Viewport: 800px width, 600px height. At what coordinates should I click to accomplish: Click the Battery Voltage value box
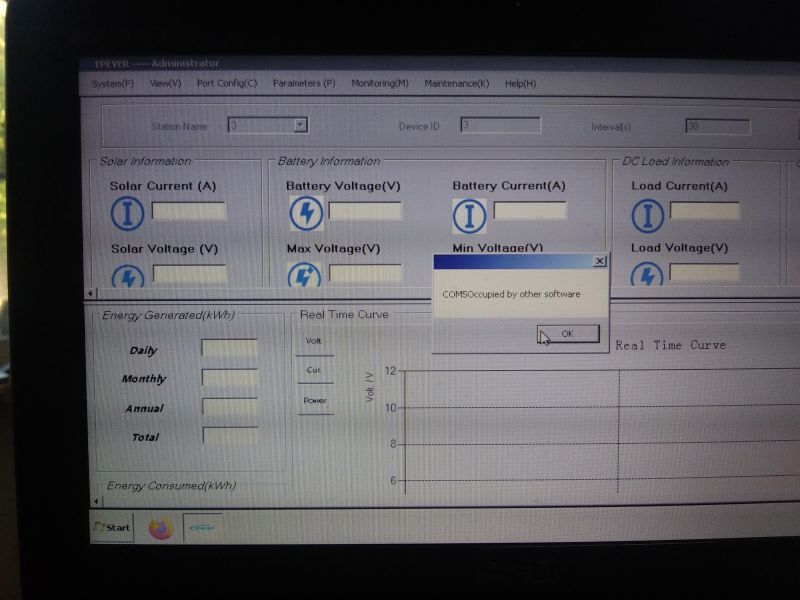coord(365,211)
